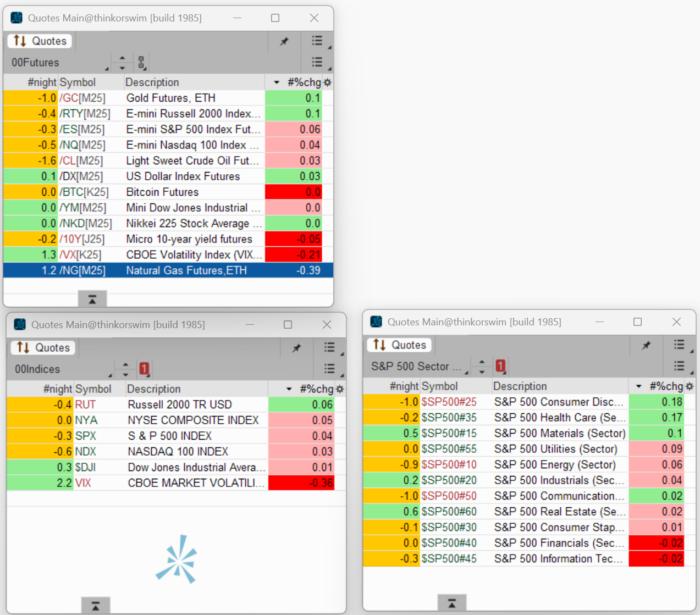Pin the 00Indices quotes window
700x615 pixels.
tap(297, 348)
